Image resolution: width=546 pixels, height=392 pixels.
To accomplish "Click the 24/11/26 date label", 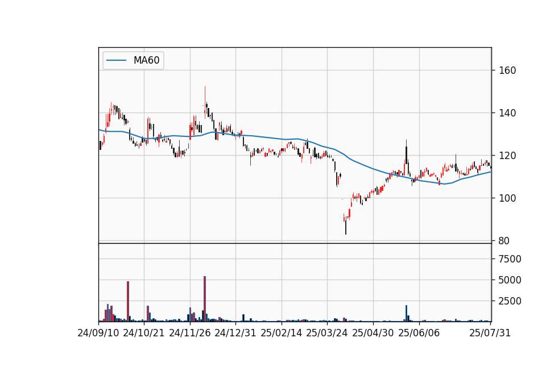I will tap(190, 333).
